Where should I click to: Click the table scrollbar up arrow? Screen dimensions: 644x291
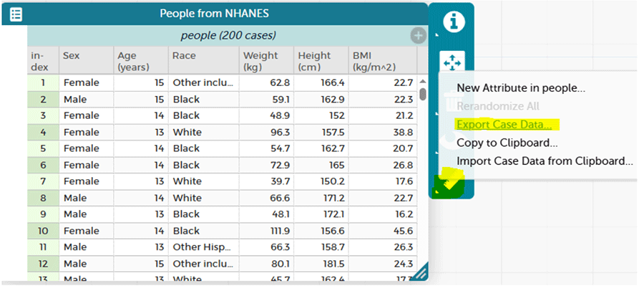coord(423,82)
